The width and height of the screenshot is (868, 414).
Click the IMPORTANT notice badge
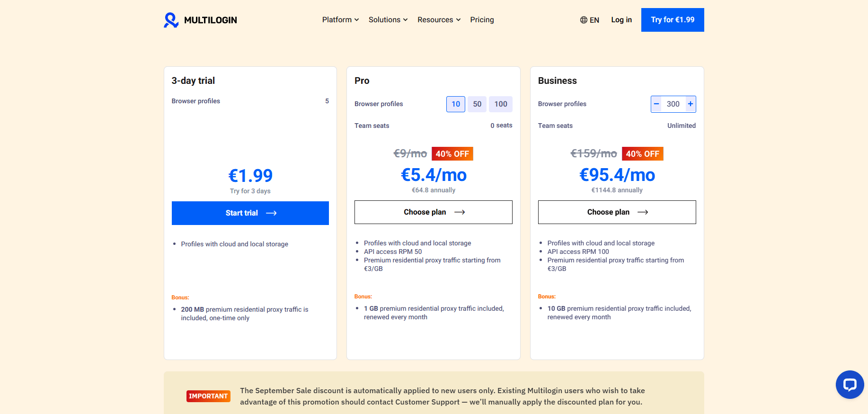coord(208,396)
